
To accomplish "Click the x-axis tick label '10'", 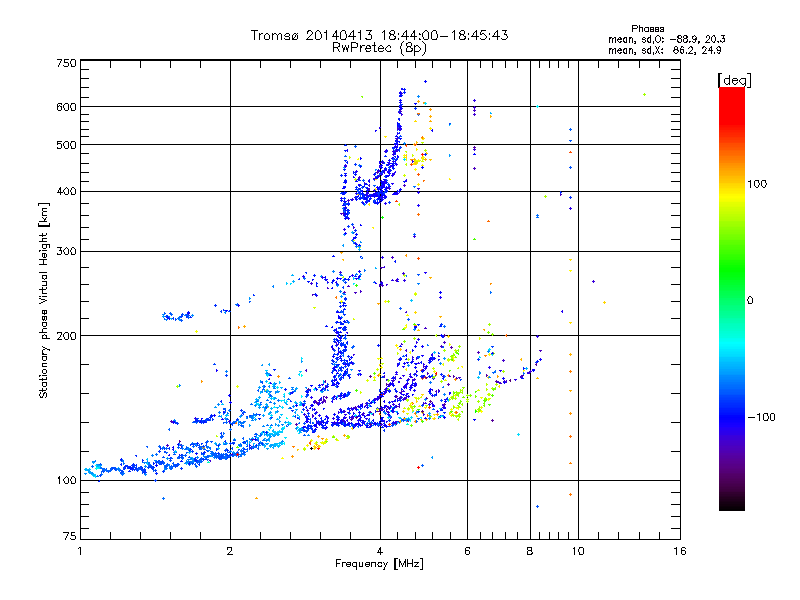I will [578, 551].
